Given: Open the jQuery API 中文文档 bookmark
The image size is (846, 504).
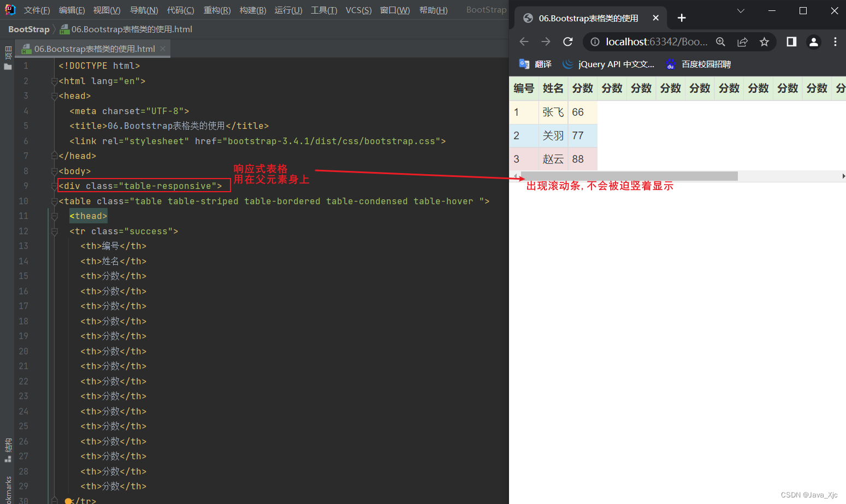Looking at the screenshot, I should [608, 64].
